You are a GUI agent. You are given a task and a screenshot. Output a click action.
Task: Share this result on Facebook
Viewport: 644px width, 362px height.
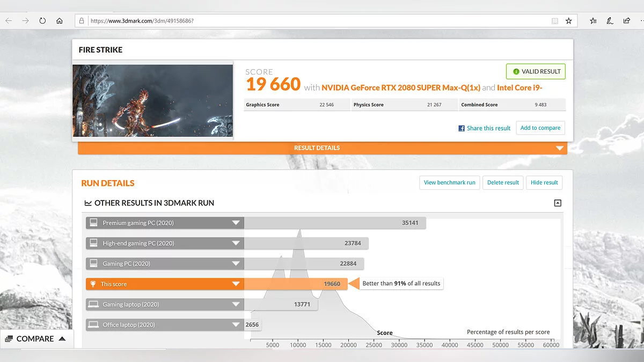click(x=484, y=128)
